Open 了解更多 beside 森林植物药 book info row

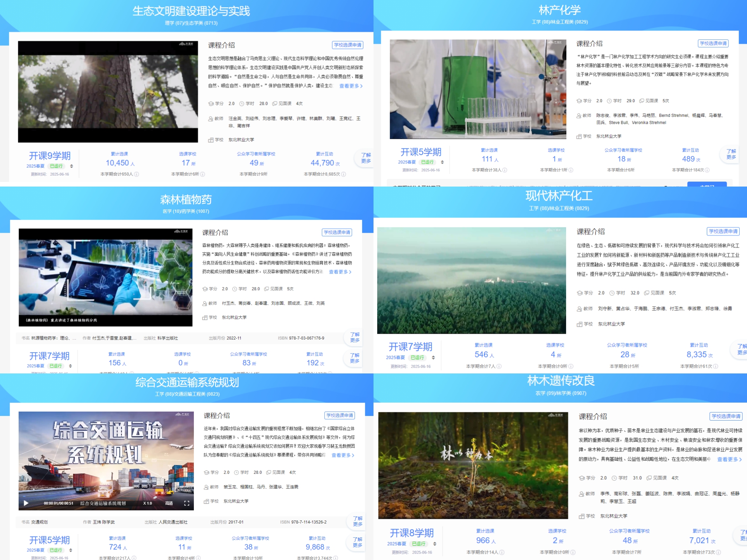pyautogui.click(x=355, y=337)
